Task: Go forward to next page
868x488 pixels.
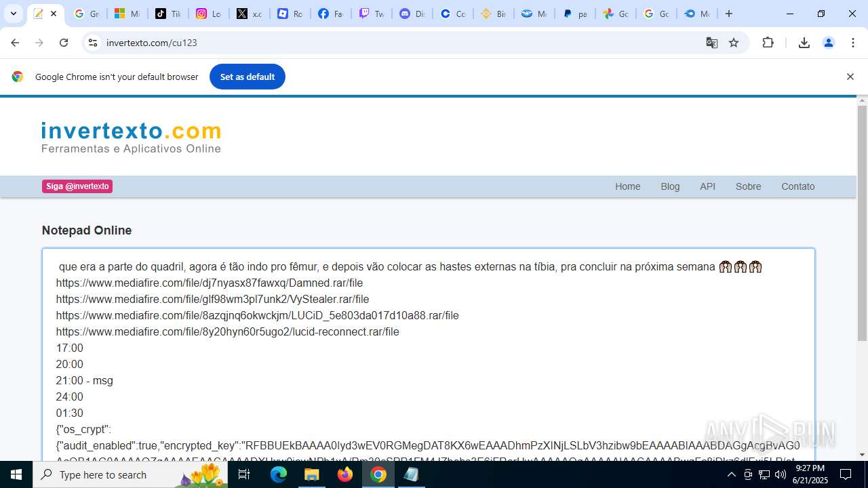Action: tap(39, 43)
